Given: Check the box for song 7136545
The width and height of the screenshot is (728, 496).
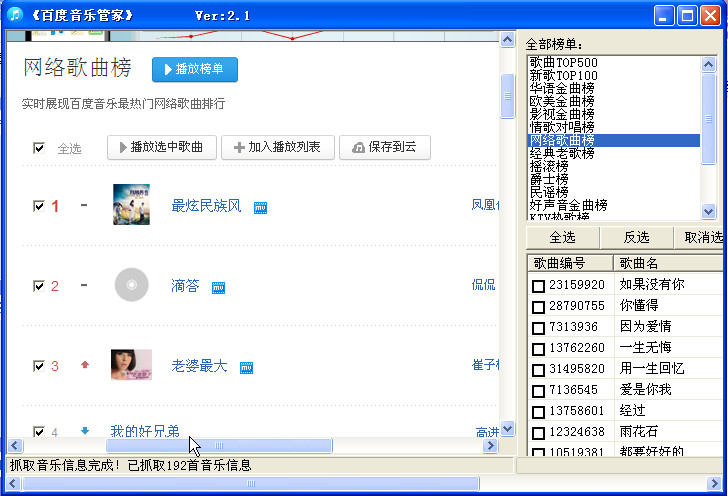Looking at the screenshot, I should pos(538,391).
